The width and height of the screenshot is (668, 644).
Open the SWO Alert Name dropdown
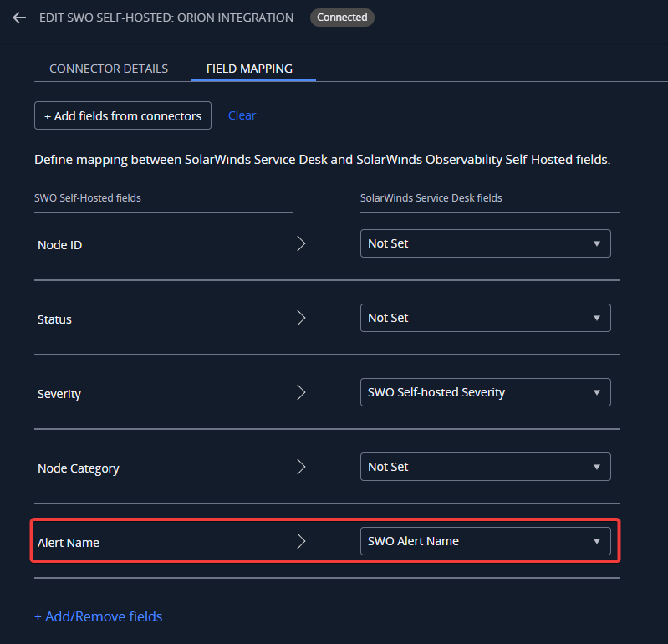coord(485,541)
